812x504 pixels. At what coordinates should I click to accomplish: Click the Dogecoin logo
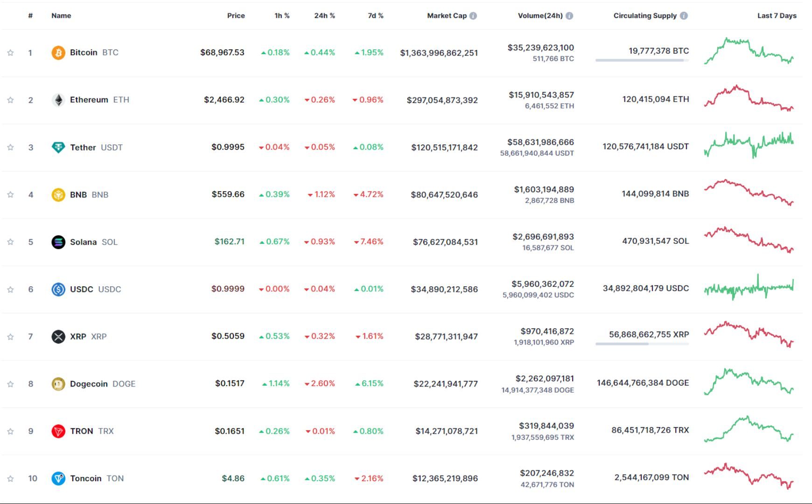coord(57,383)
